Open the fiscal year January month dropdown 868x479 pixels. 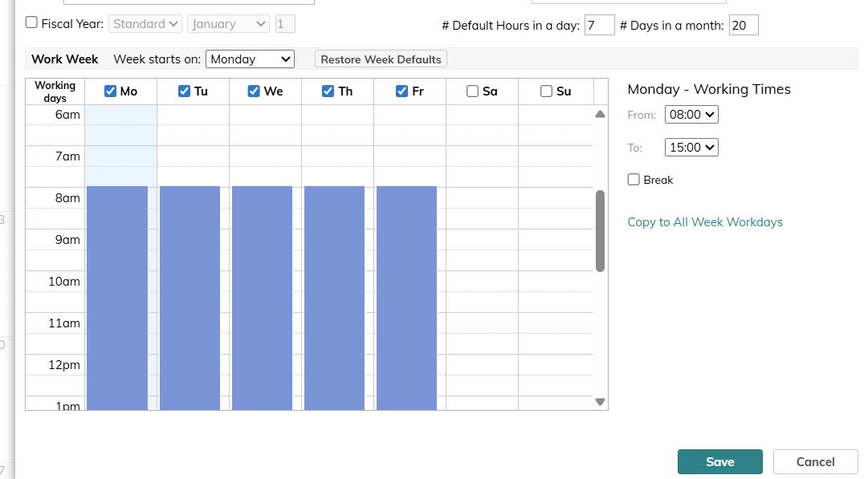pyautogui.click(x=228, y=24)
